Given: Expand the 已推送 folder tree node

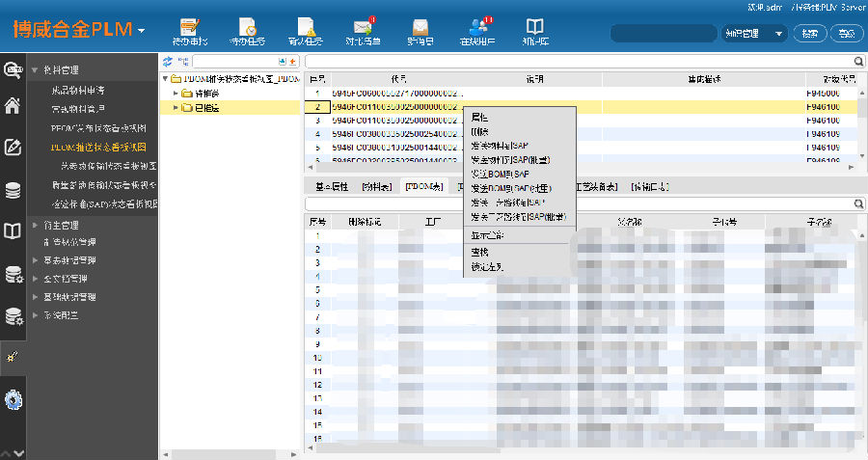Looking at the screenshot, I should point(176,108).
